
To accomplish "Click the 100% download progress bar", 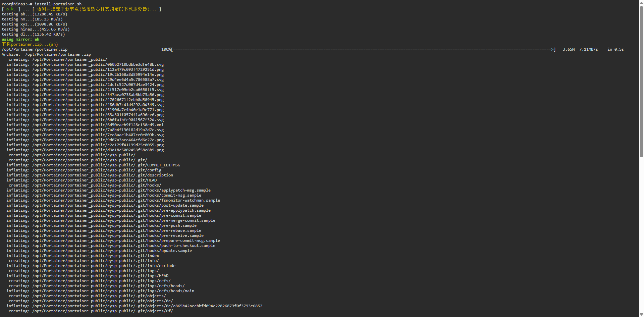I will point(362,49).
